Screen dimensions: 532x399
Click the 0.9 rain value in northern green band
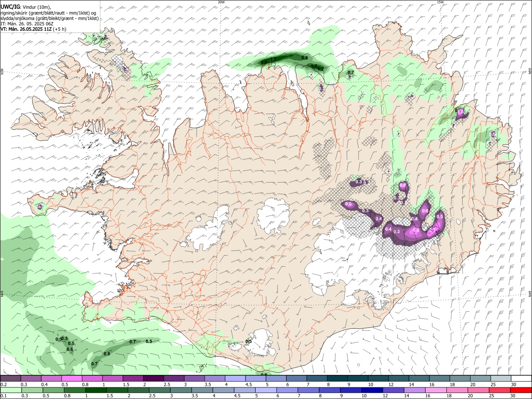pos(305,58)
